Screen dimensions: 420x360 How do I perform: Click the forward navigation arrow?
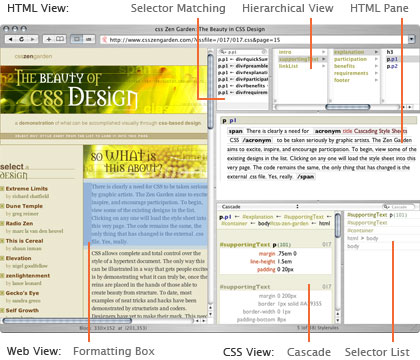pos(33,39)
